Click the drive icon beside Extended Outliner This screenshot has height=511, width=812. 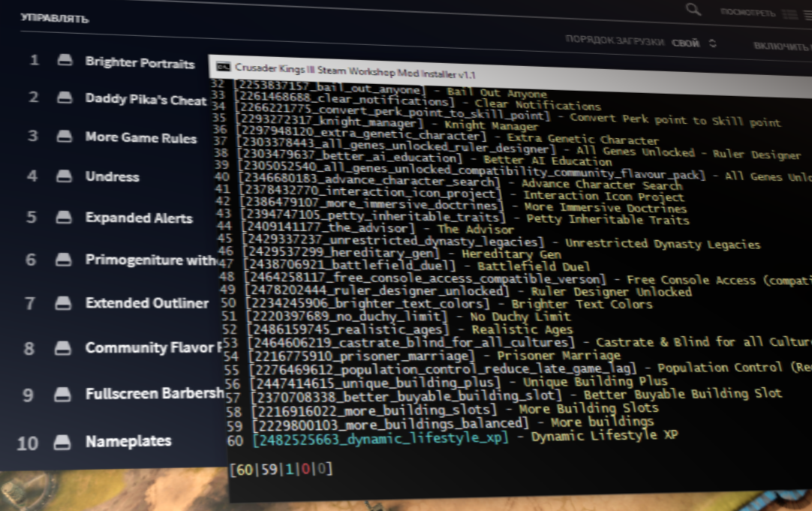click(65, 303)
